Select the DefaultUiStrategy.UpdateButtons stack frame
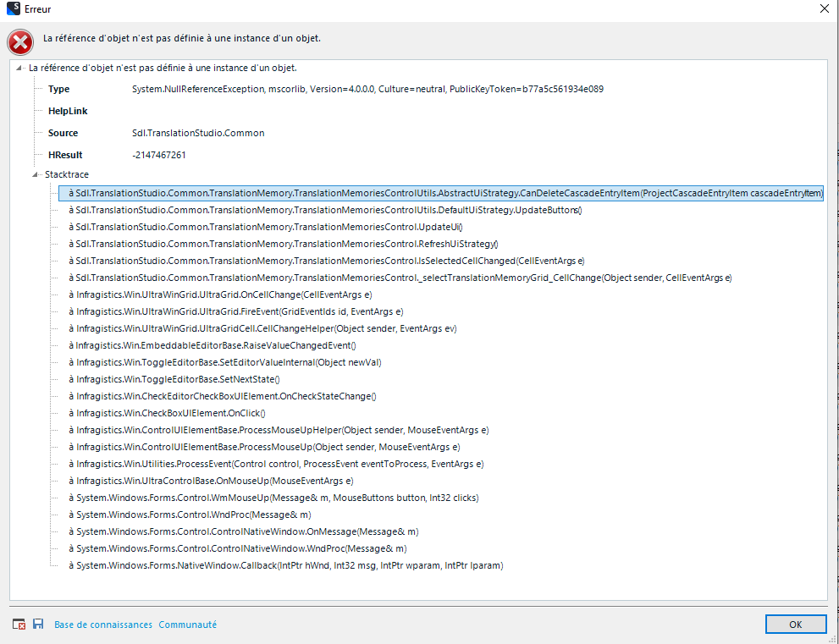 [x=325, y=210]
